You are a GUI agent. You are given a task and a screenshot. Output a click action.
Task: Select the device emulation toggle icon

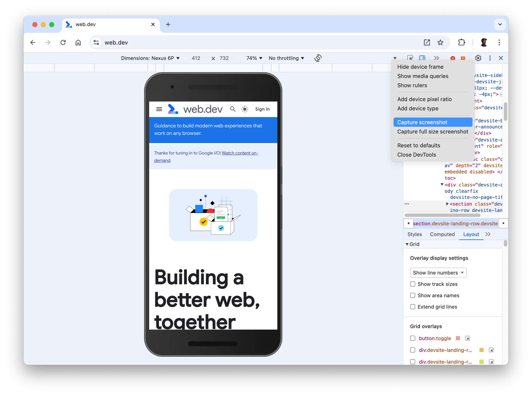(423, 58)
